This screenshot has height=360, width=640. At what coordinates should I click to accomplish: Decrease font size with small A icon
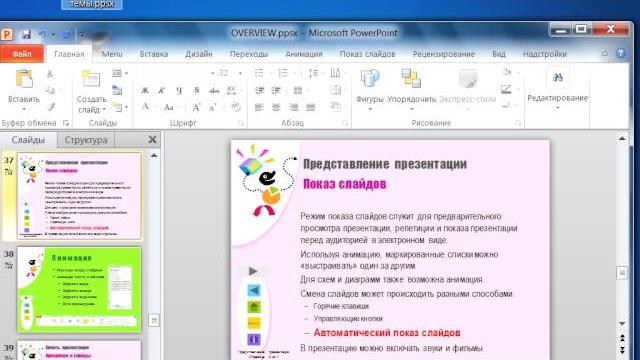coord(212,107)
